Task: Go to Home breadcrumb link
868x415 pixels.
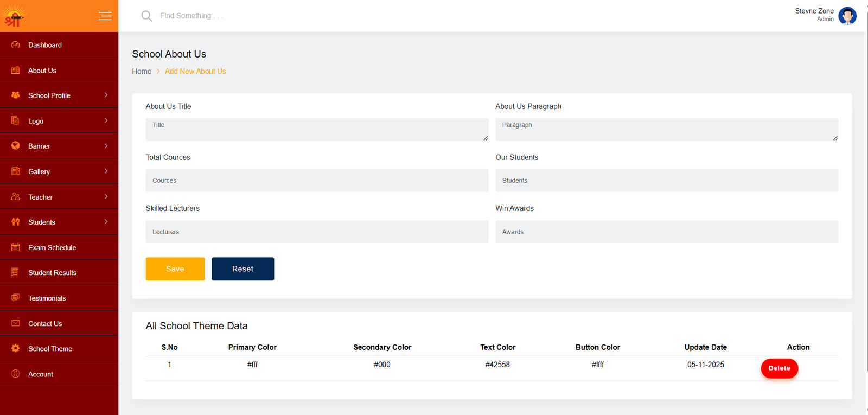Action: 142,71
